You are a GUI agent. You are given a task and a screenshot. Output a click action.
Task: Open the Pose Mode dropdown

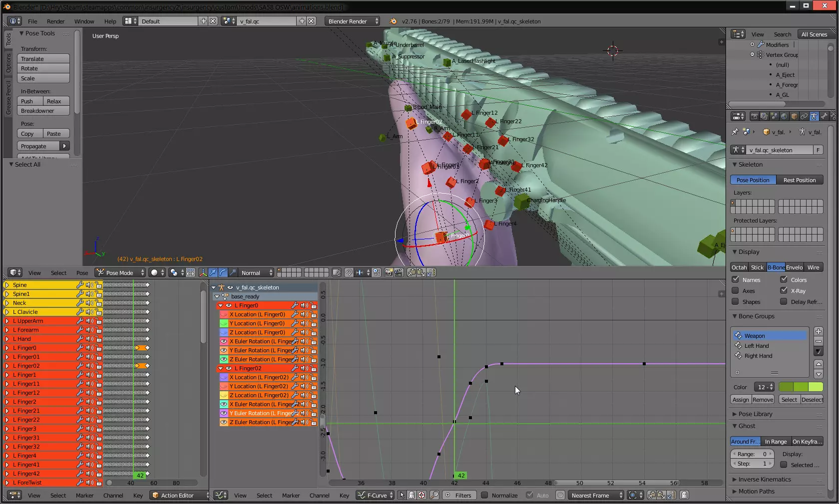point(121,272)
